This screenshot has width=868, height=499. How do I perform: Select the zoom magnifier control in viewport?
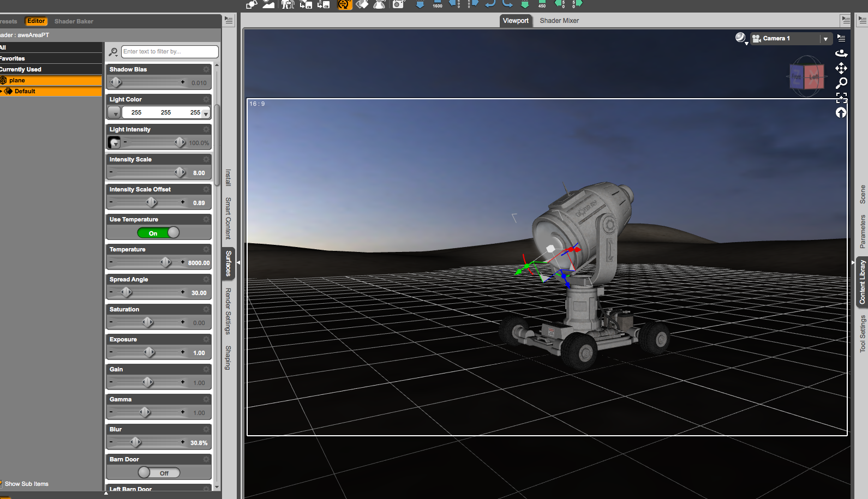coord(841,83)
